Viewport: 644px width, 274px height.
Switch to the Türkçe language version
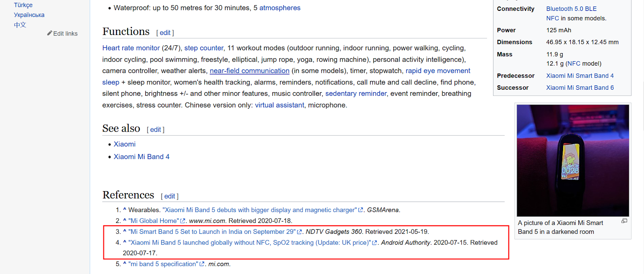[23, 5]
